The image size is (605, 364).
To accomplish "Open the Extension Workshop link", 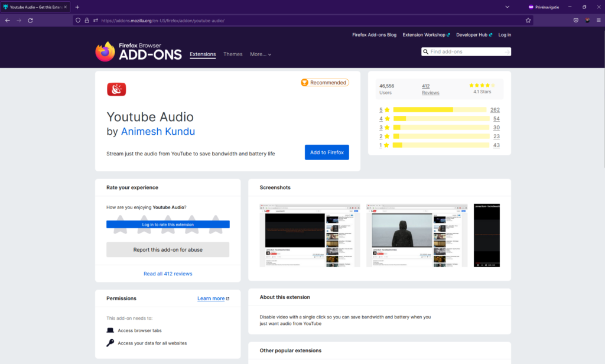I will click(426, 35).
